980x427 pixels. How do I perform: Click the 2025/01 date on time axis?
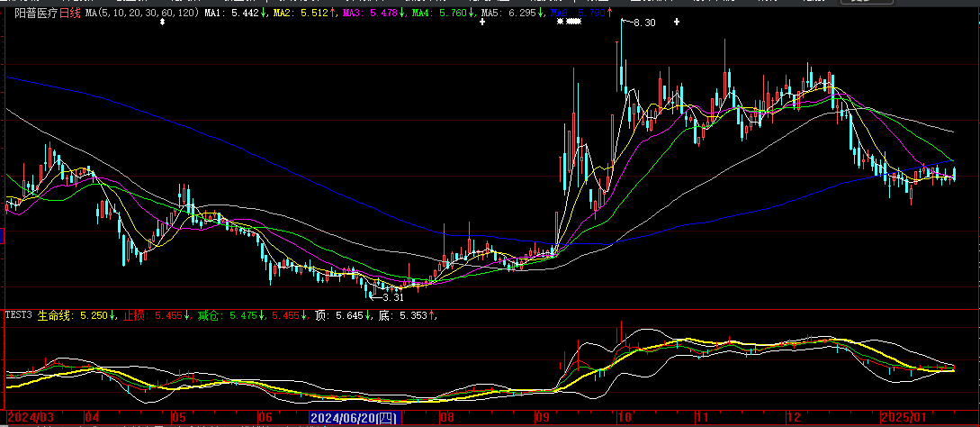(904, 417)
